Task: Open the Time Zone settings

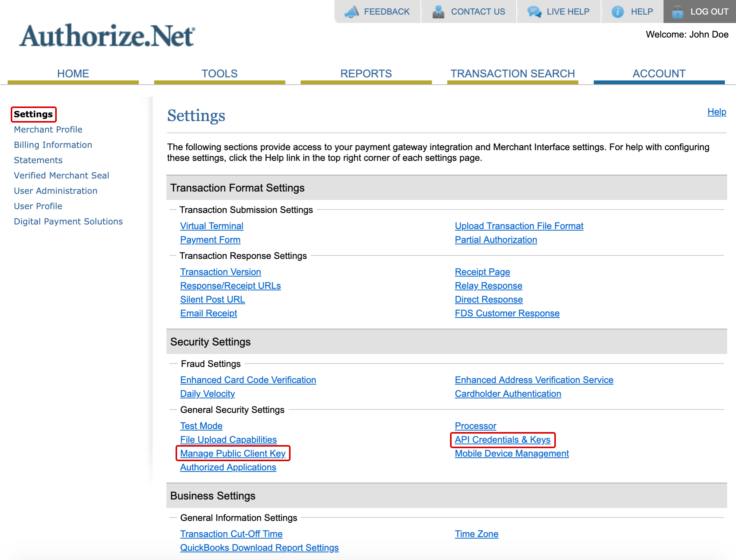Action: click(476, 534)
